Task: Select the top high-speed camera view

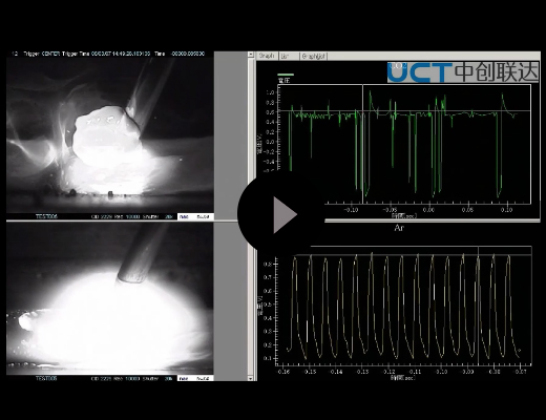Action: (x=110, y=135)
